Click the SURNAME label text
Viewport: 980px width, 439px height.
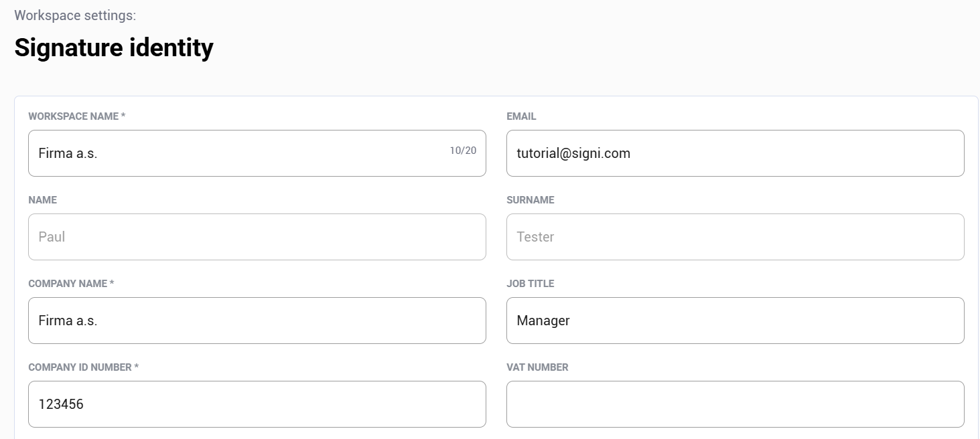tap(530, 200)
